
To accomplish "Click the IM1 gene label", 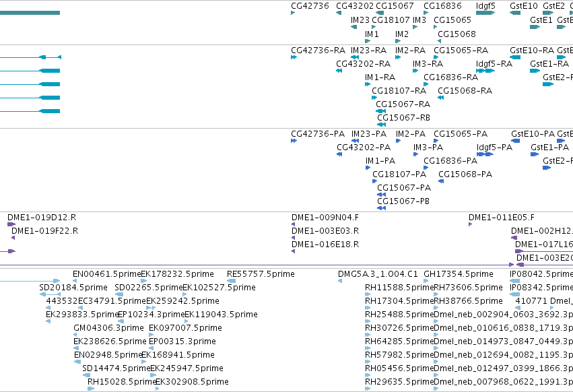I will click(372, 34).
